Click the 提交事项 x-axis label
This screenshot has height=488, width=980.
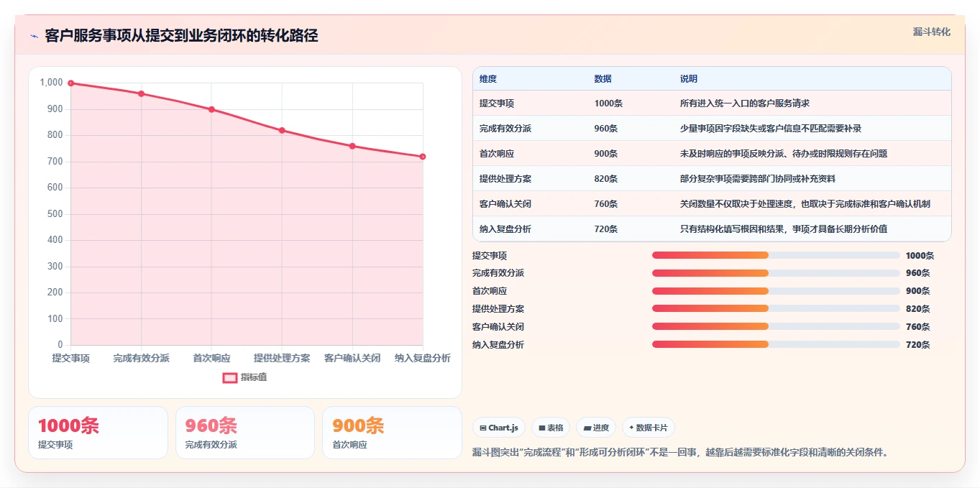[70, 358]
